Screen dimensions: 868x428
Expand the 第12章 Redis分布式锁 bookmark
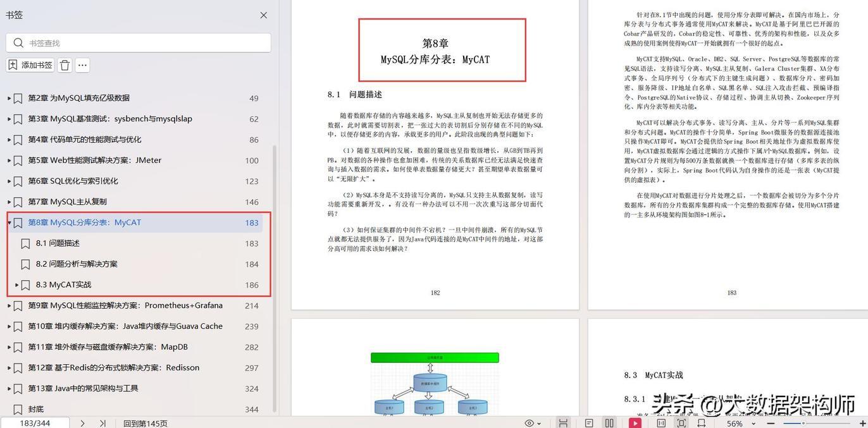(x=9, y=368)
